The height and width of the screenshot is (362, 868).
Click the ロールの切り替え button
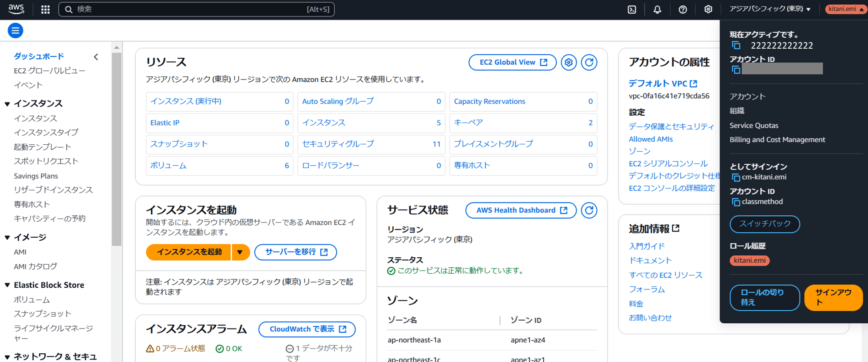pyautogui.click(x=765, y=298)
